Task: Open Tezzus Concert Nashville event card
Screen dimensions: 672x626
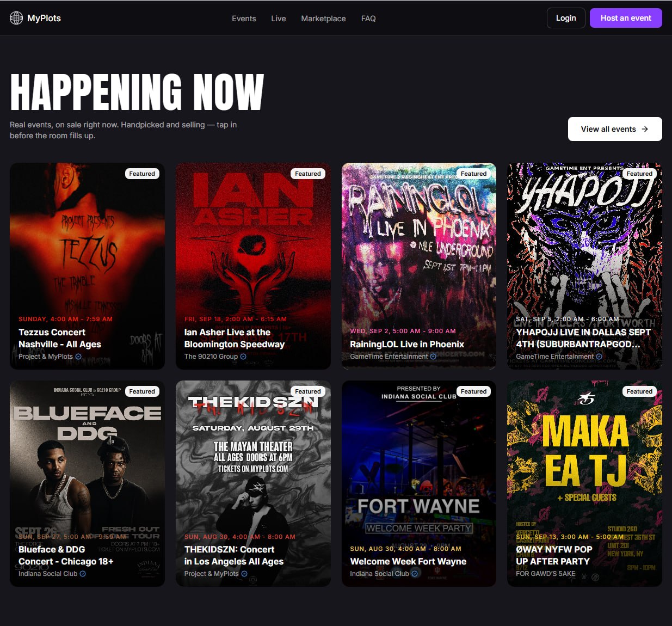Action: click(87, 266)
